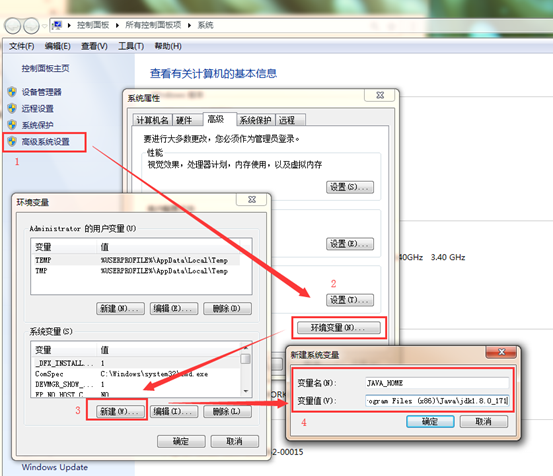Click 新建(N)... under user variables
The height and width of the screenshot is (476, 553).
coord(120,309)
